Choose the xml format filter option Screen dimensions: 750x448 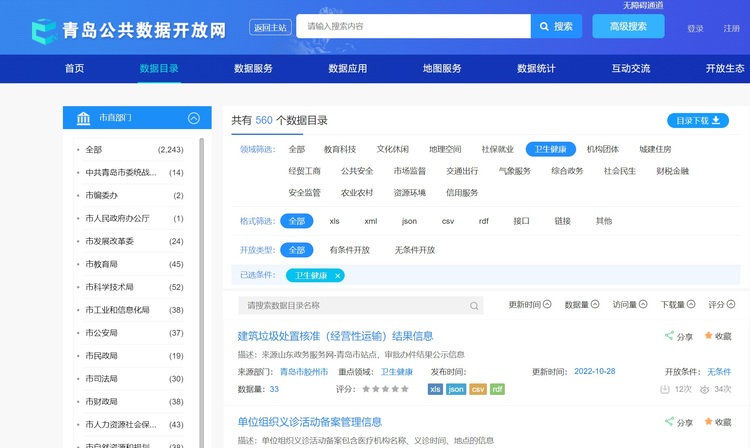[x=371, y=221]
